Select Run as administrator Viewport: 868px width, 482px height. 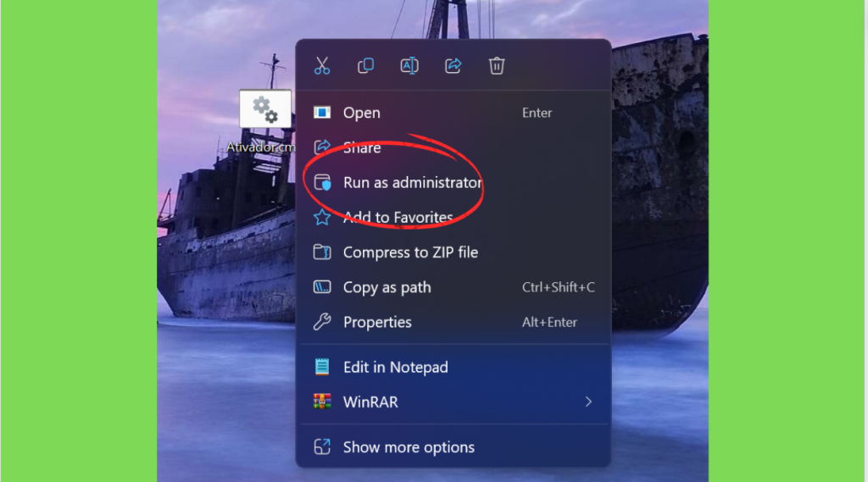point(454,183)
